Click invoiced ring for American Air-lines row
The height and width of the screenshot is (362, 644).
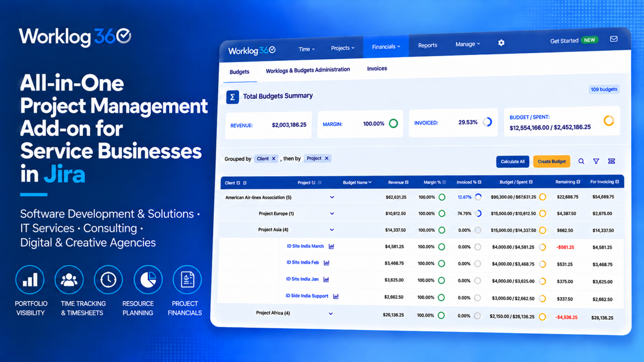(478, 197)
